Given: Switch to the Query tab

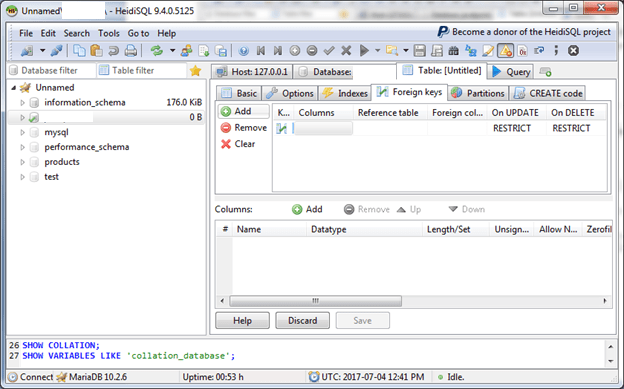Looking at the screenshot, I should 511,72.
